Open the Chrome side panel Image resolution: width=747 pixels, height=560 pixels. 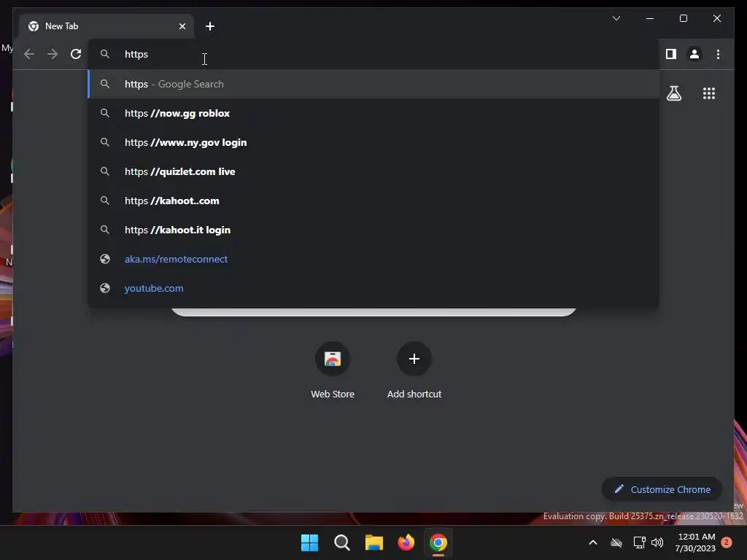click(671, 54)
